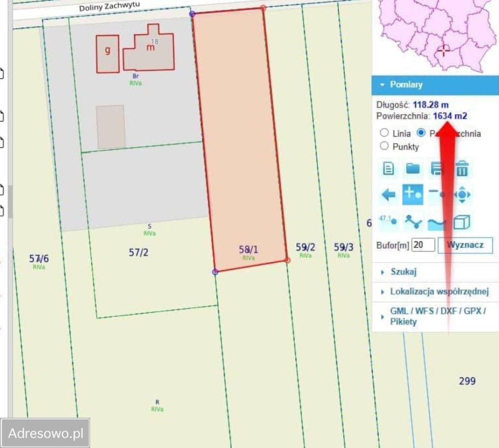
Task: Collapse the Pomiary panel header
Action: coord(382,85)
